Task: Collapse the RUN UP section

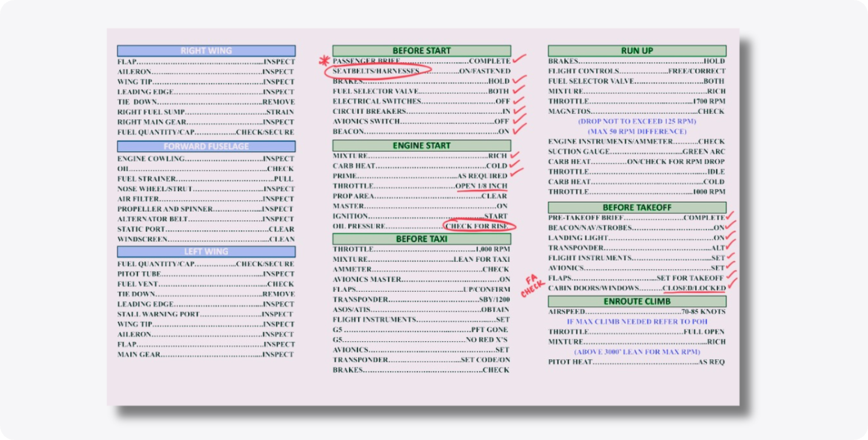Action: (636, 51)
